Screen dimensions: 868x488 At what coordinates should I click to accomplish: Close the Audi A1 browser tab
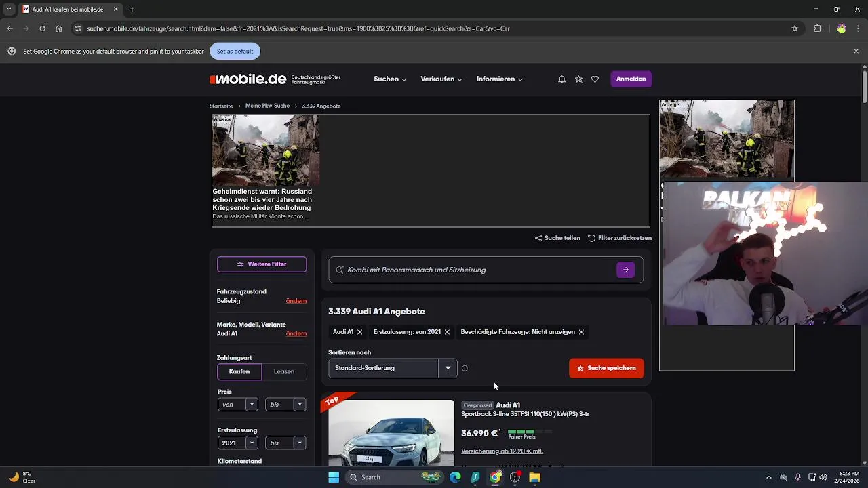(x=115, y=9)
